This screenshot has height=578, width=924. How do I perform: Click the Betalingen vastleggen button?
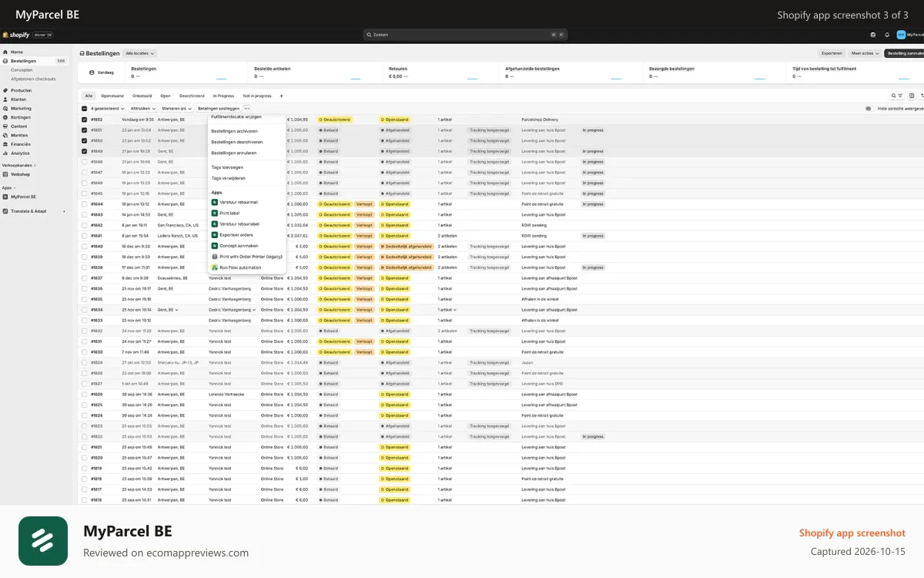[218, 109]
